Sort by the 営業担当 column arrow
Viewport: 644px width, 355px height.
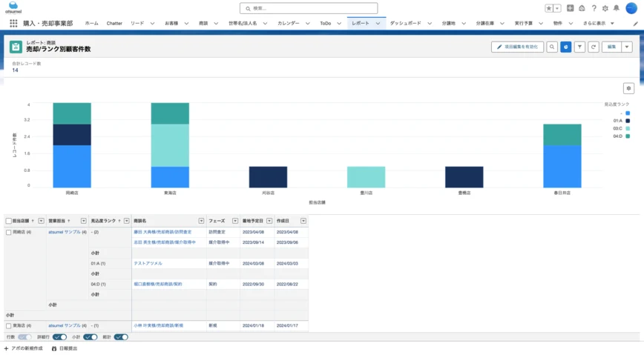coord(69,221)
